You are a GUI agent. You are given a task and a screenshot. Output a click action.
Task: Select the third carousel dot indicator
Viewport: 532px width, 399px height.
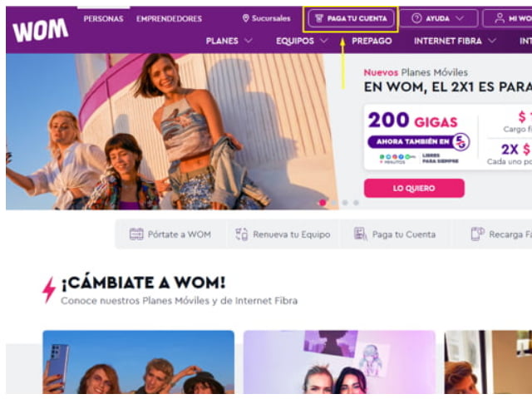pyautogui.click(x=345, y=203)
